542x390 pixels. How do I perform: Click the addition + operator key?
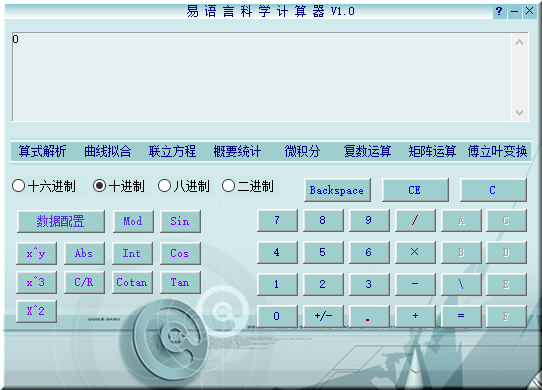(415, 316)
